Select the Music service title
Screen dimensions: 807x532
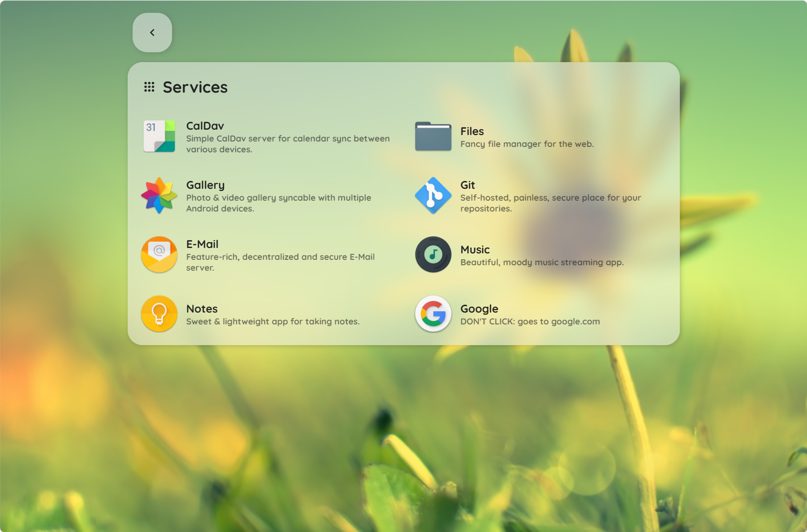coord(475,250)
